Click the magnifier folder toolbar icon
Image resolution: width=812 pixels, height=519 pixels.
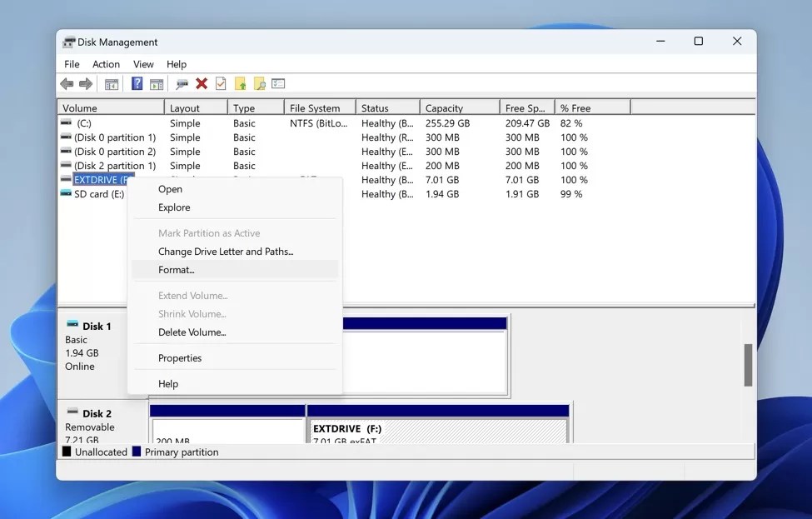point(260,83)
